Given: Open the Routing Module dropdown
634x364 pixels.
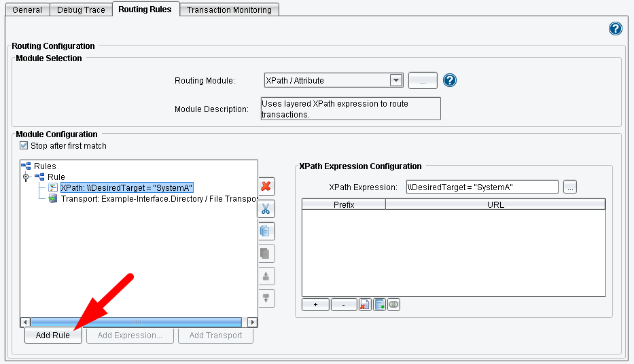Looking at the screenshot, I should click(395, 80).
